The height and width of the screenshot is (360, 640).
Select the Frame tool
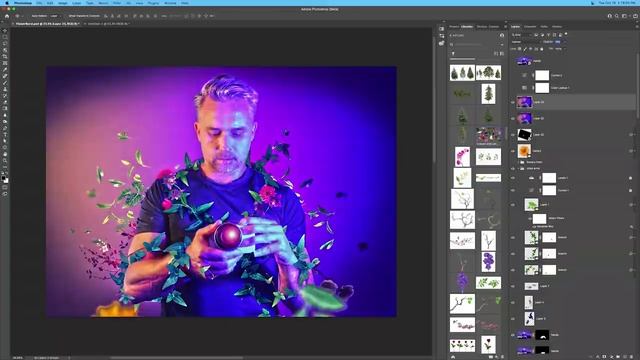[5, 63]
